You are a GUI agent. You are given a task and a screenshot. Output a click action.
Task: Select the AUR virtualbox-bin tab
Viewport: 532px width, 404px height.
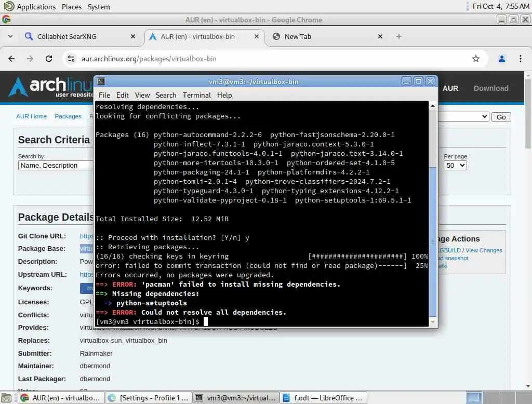[204, 36]
